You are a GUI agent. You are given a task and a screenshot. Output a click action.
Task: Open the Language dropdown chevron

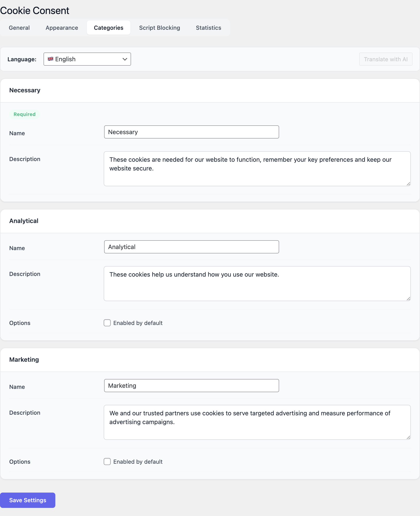(125, 59)
